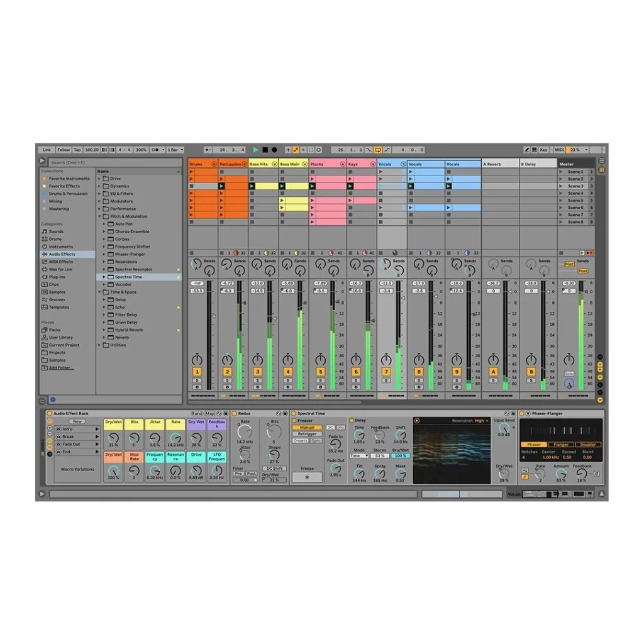Preview button beside the browser search
The height and width of the screenshot is (644, 644).
tap(42, 162)
